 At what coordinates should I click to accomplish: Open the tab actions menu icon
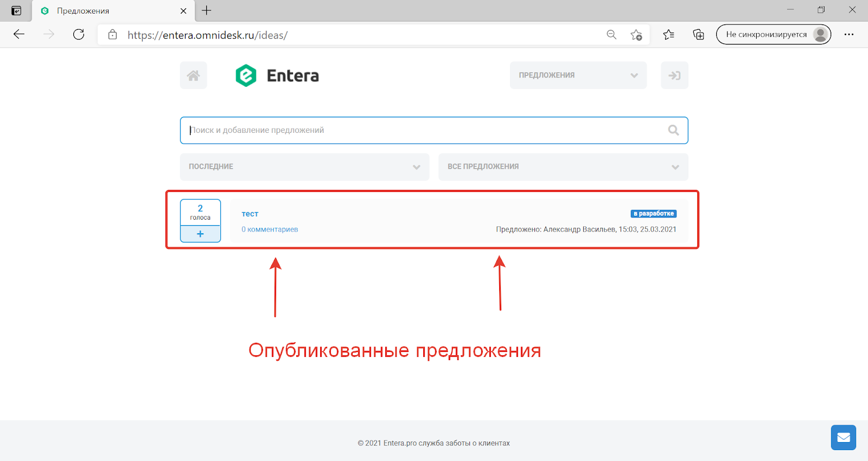16,11
